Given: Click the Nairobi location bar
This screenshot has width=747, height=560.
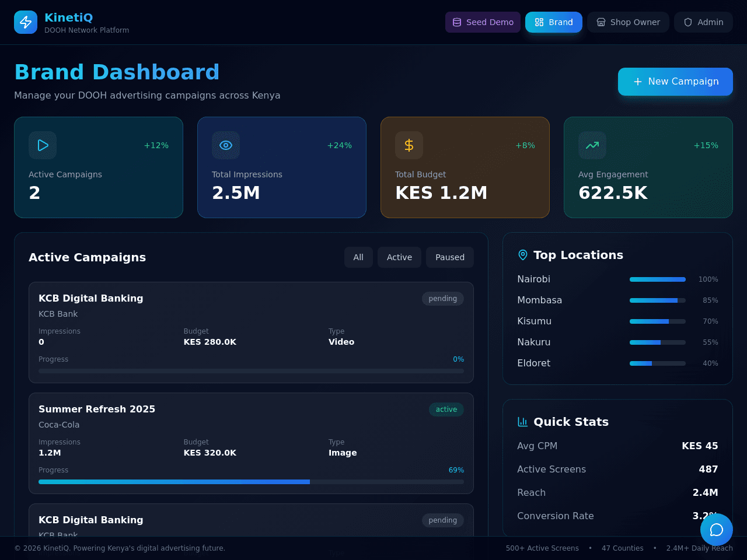Looking at the screenshot, I should click(658, 279).
